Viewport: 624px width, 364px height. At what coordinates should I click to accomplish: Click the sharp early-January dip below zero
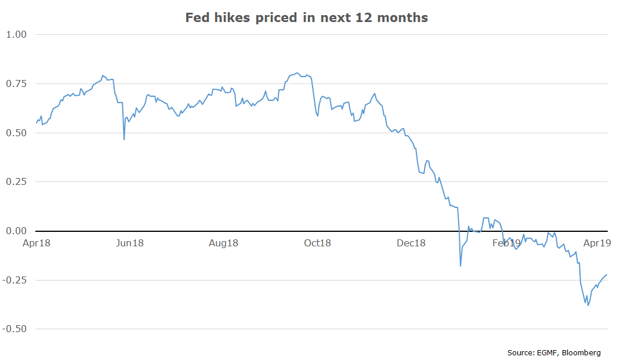click(460, 265)
